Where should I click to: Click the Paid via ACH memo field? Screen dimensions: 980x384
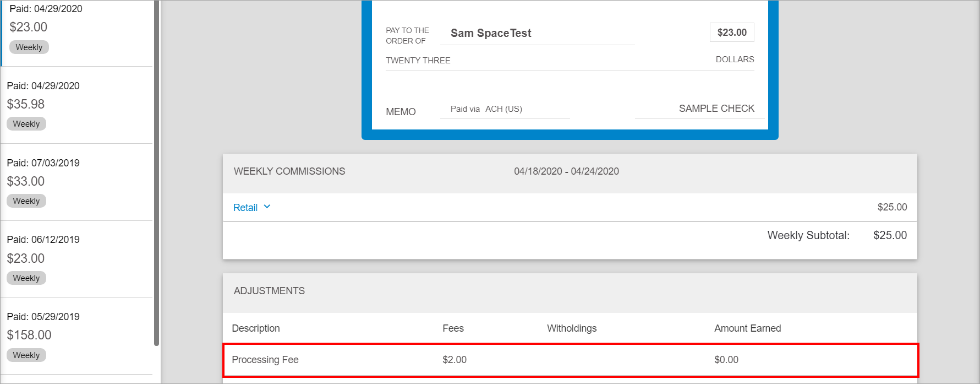pyautogui.click(x=486, y=109)
